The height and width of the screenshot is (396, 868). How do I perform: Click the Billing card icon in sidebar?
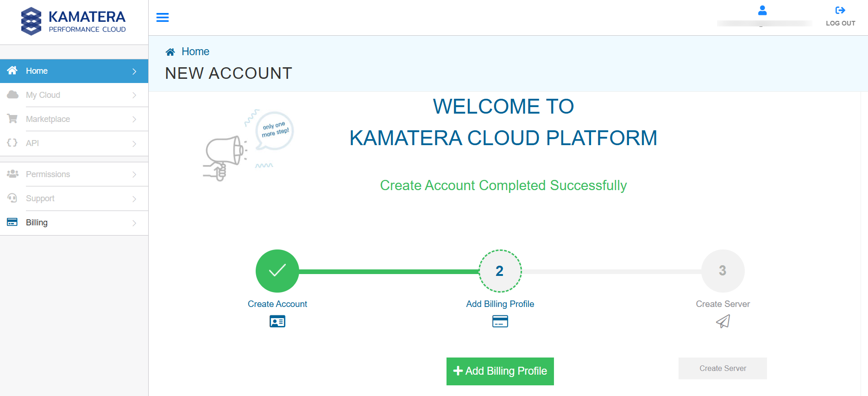[x=13, y=222]
